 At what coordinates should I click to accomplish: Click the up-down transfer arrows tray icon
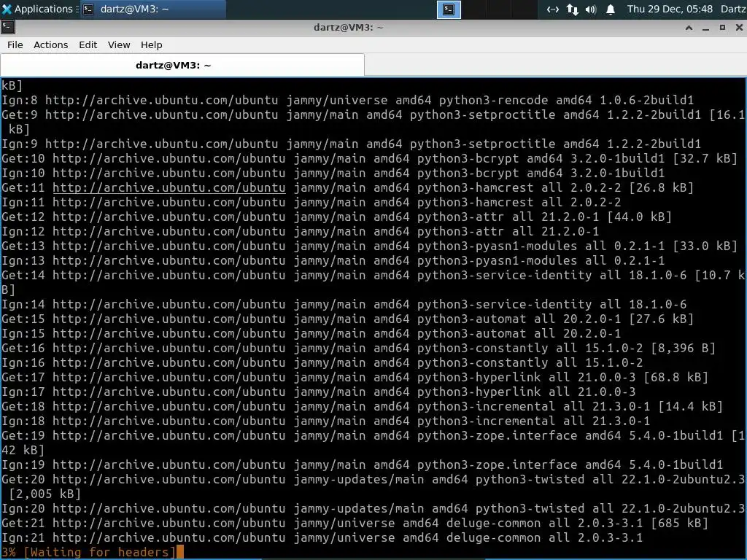(x=573, y=9)
